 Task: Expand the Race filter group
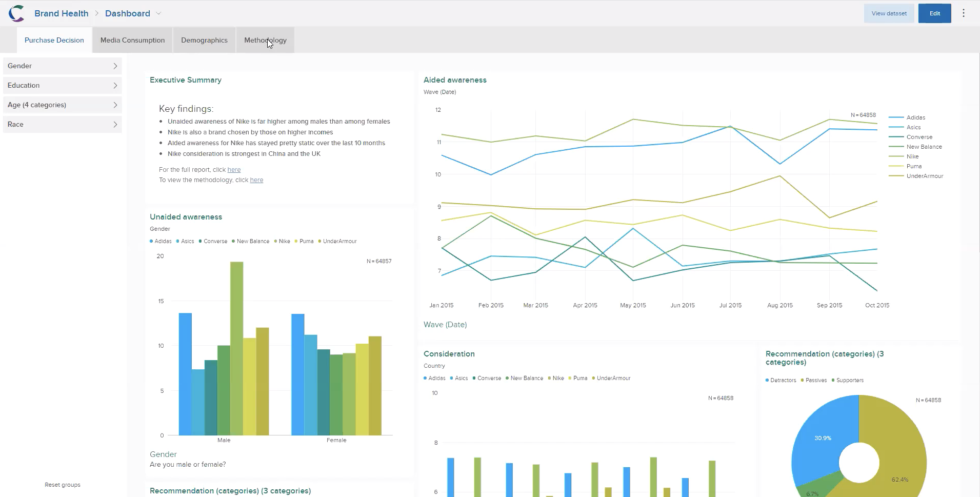62,124
